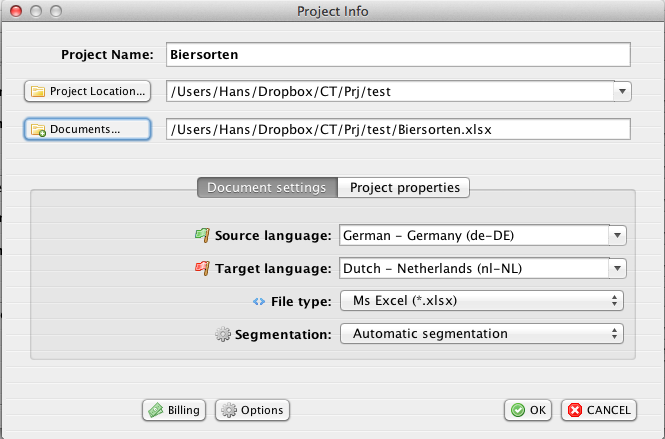Switch to the Project properties tab
The width and height of the screenshot is (665, 439).
(x=404, y=187)
